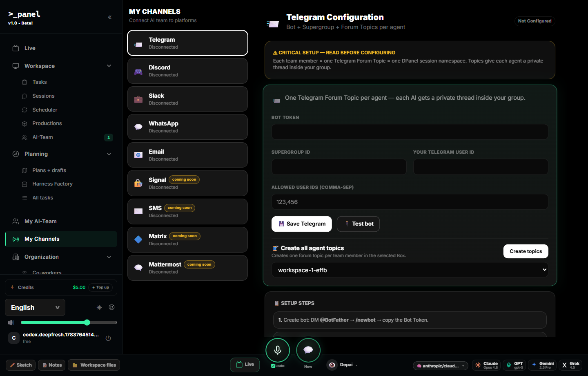Open the anthropic/claud model dropdown
Screen dimensions: 588x376
click(441, 366)
